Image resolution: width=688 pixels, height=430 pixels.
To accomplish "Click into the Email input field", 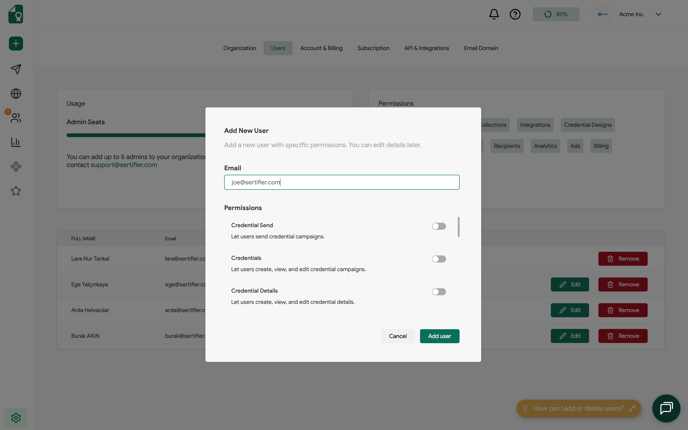I will tap(341, 182).
